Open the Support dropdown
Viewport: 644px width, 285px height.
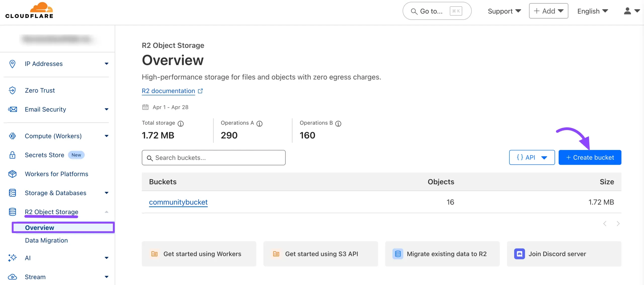[x=504, y=11]
